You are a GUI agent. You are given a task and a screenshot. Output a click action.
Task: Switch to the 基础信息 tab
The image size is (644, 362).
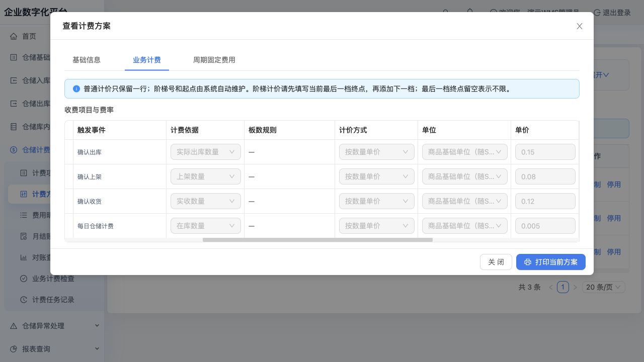coord(87,60)
